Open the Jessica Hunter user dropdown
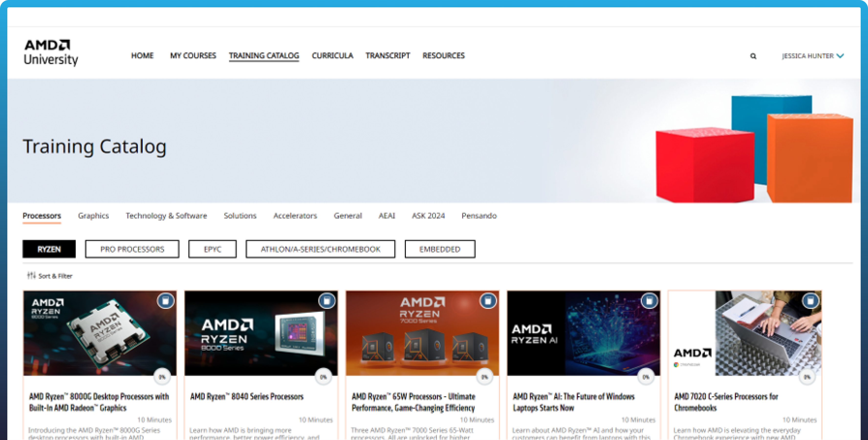The width and height of the screenshot is (868, 440). pos(812,56)
